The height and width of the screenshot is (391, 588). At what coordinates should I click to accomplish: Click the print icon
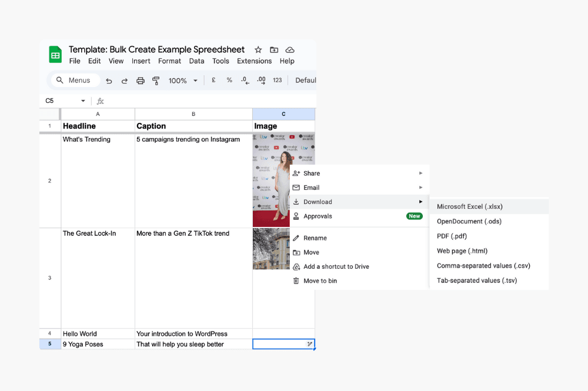click(141, 81)
